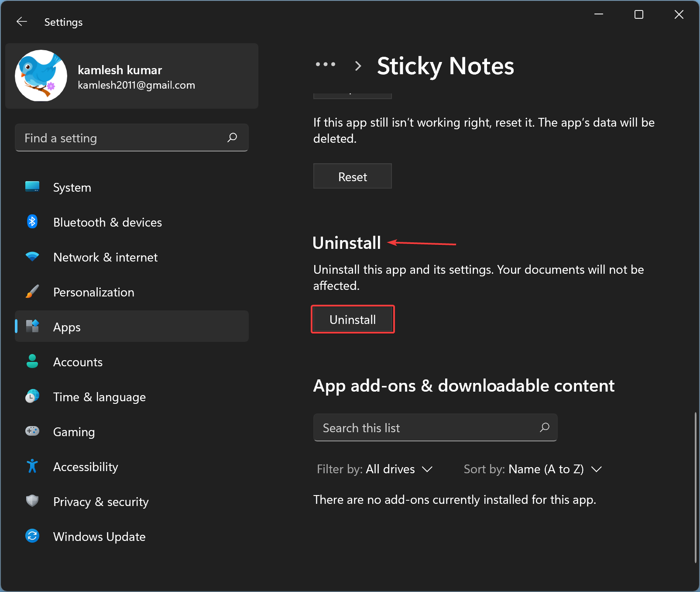Click the search icon in Search this list
Screen dimensions: 700x592
point(545,427)
